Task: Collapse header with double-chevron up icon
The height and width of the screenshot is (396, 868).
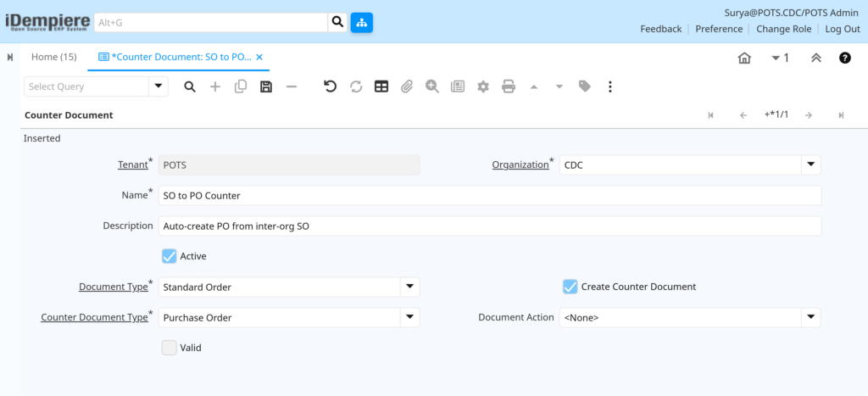Action: pos(816,58)
